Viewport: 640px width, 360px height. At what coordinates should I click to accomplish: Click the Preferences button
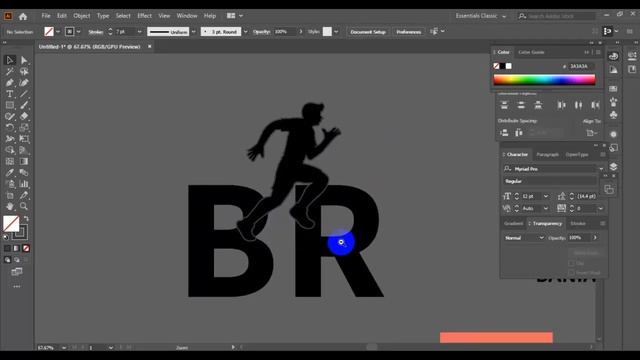(x=409, y=32)
